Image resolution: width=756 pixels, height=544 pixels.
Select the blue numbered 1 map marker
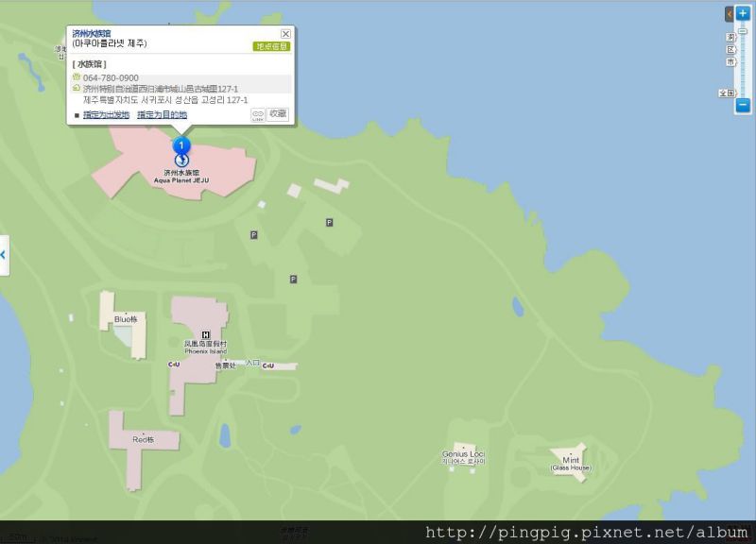181,145
